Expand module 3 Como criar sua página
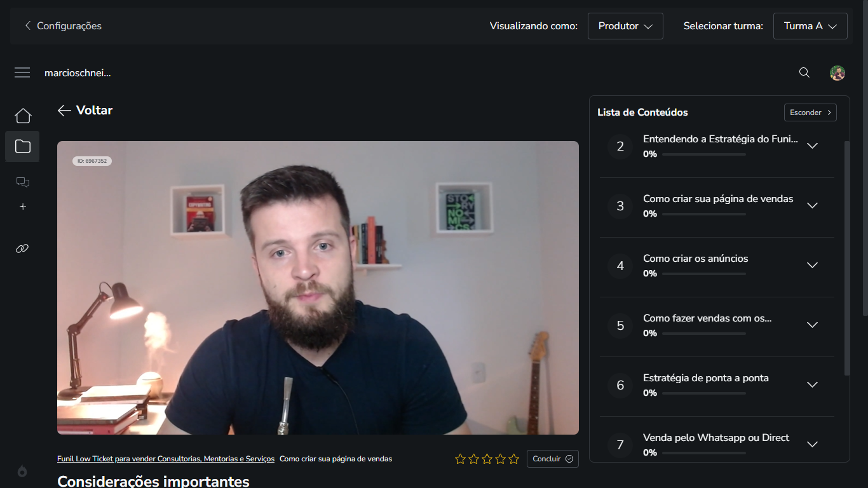Screen dimensions: 868x488 pyautogui.click(x=812, y=206)
